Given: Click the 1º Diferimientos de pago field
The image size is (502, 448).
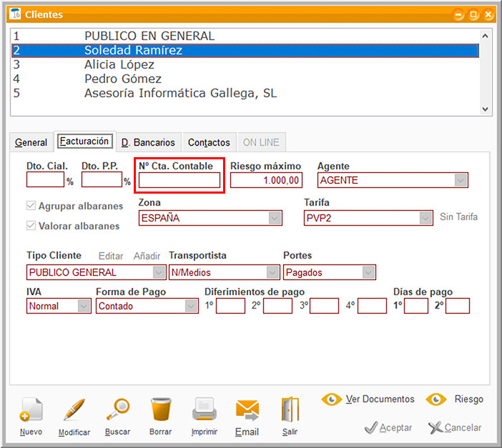Looking at the screenshot, I should point(230,306).
